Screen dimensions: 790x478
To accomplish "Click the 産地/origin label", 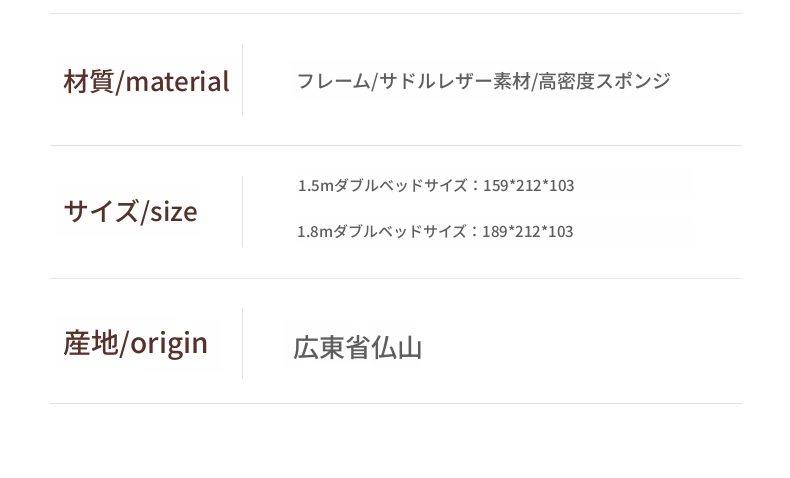I will [x=136, y=344].
